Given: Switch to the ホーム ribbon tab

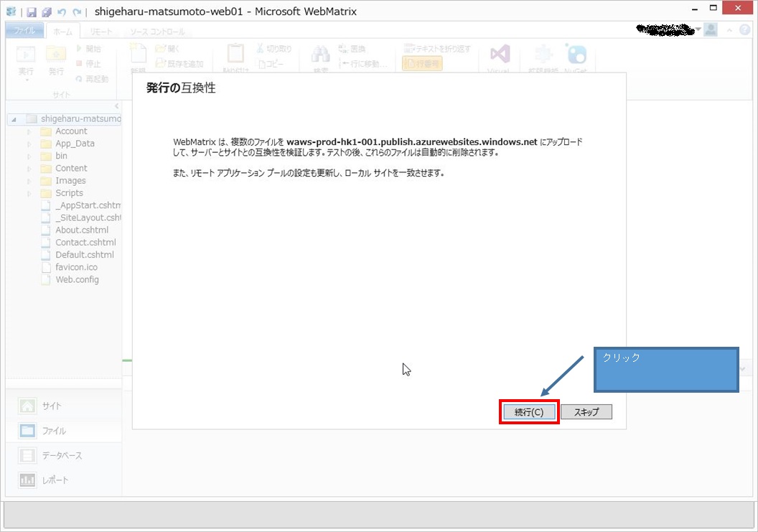Looking at the screenshot, I should pyautogui.click(x=63, y=32).
